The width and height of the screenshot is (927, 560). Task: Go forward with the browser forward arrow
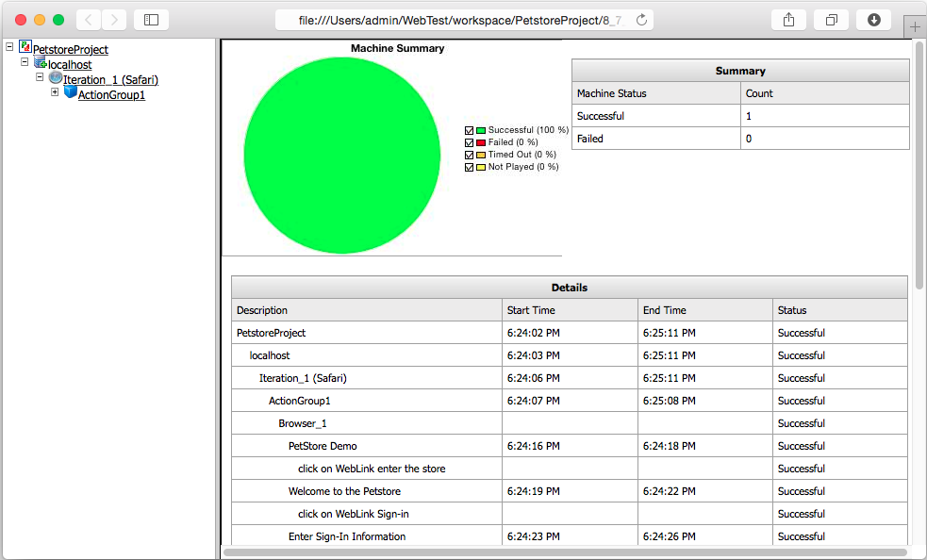click(114, 20)
